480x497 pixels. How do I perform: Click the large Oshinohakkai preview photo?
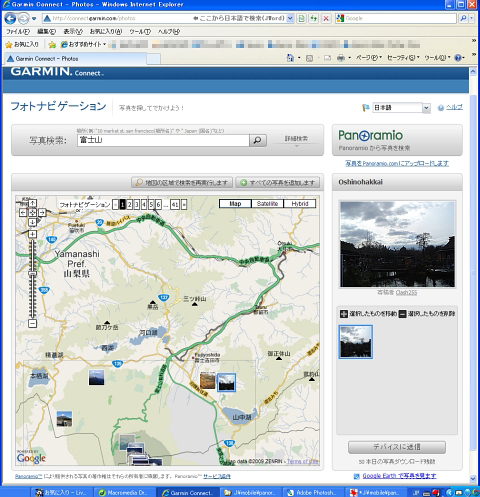397,244
